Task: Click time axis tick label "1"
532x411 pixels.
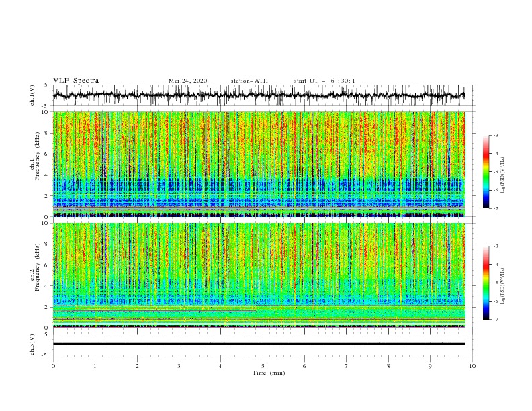Action: (x=95, y=366)
